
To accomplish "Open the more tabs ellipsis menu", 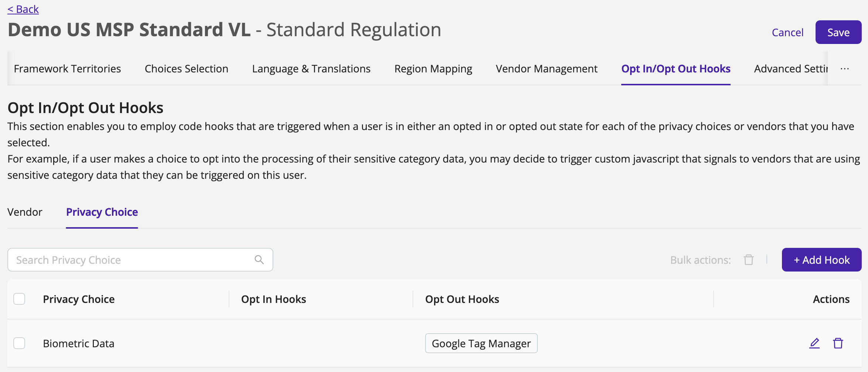I will coord(845,69).
